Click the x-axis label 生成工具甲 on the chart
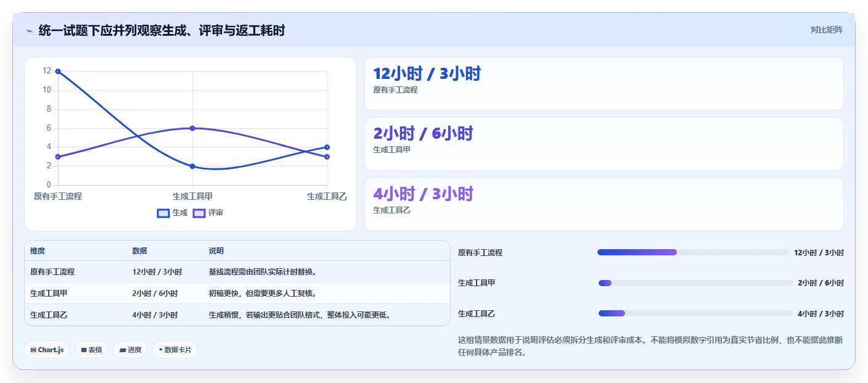Screen dimensions: 868x383 tap(192, 196)
